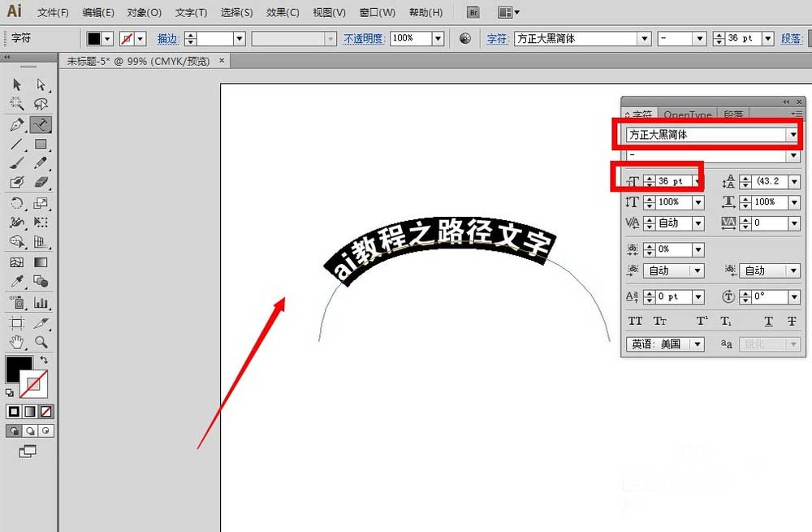
Task: Open font family dropdown in control bar
Action: tap(645, 38)
